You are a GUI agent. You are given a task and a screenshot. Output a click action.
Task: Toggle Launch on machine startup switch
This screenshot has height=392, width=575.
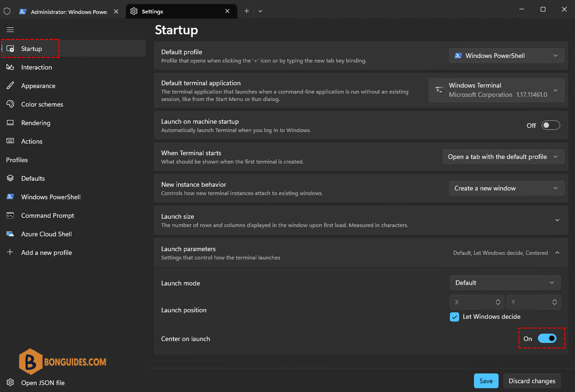pyautogui.click(x=550, y=126)
